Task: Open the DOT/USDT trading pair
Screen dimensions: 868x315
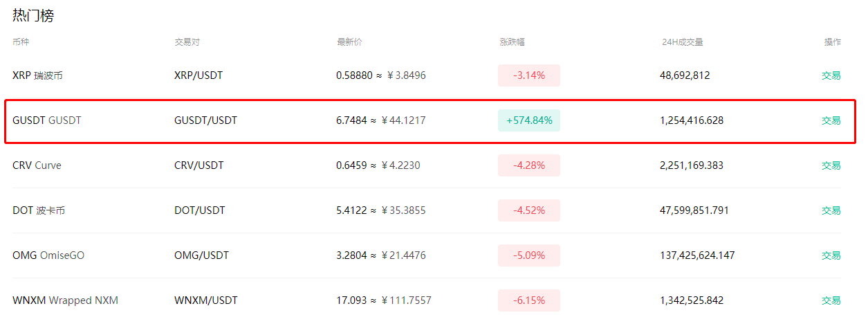Action: click(x=199, y=210)
